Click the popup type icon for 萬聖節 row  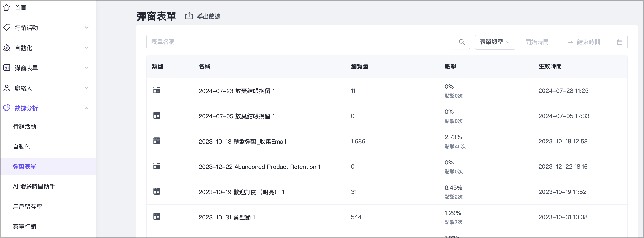pos(157,216)
